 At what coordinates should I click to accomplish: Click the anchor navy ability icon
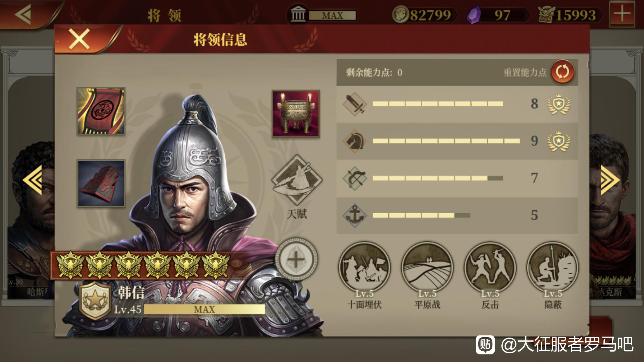[355, 215]
